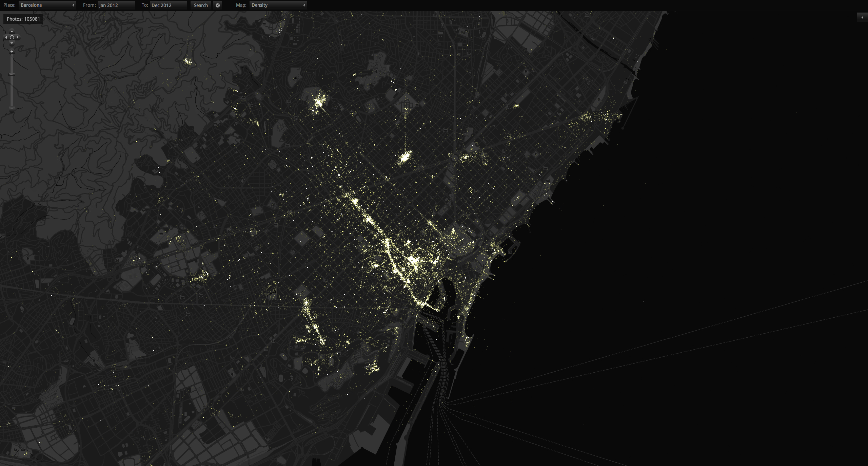Open the Place dropdown showing Barcelona
Image resolution: width=868 pixels, height=466 pixels.
pos(47,5)
